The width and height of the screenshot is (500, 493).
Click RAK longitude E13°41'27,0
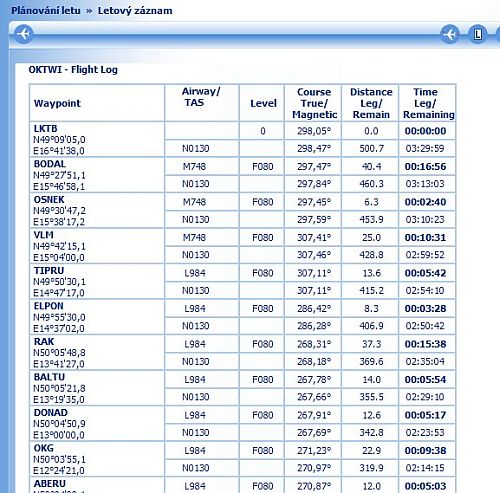click(59, 364)
